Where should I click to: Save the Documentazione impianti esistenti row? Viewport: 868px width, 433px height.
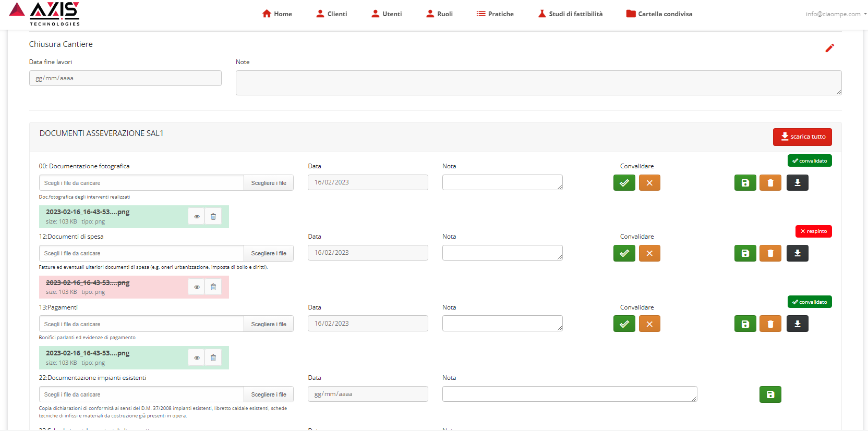pos(770,394)
